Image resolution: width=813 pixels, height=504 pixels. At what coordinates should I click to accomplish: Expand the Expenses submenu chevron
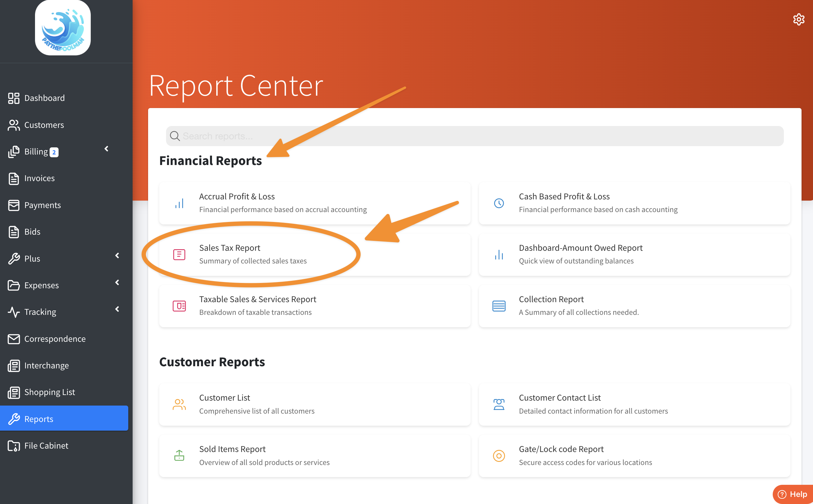pyautogui.click(x=117, y=283)
